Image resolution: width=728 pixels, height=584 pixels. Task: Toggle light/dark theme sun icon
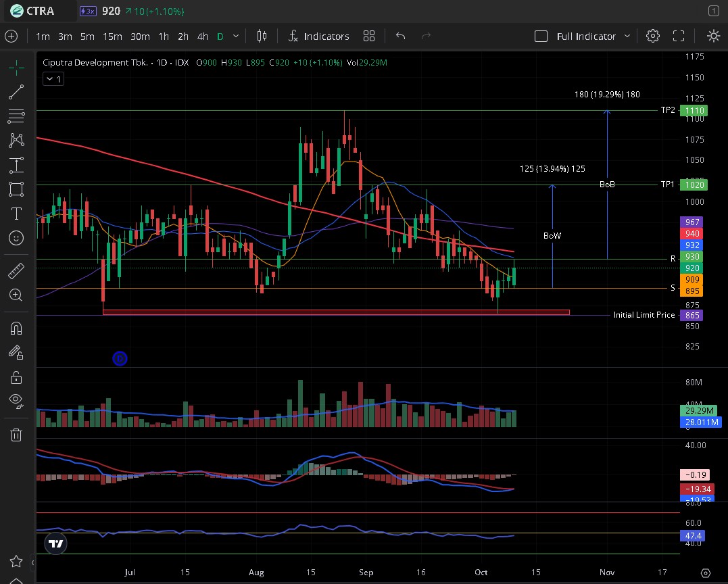[713, 36]
